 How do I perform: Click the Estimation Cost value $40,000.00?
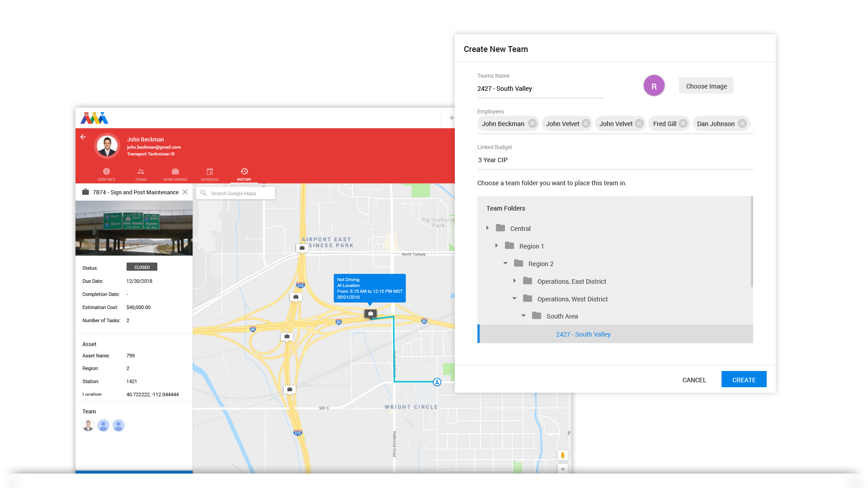(x=138, y=307)
